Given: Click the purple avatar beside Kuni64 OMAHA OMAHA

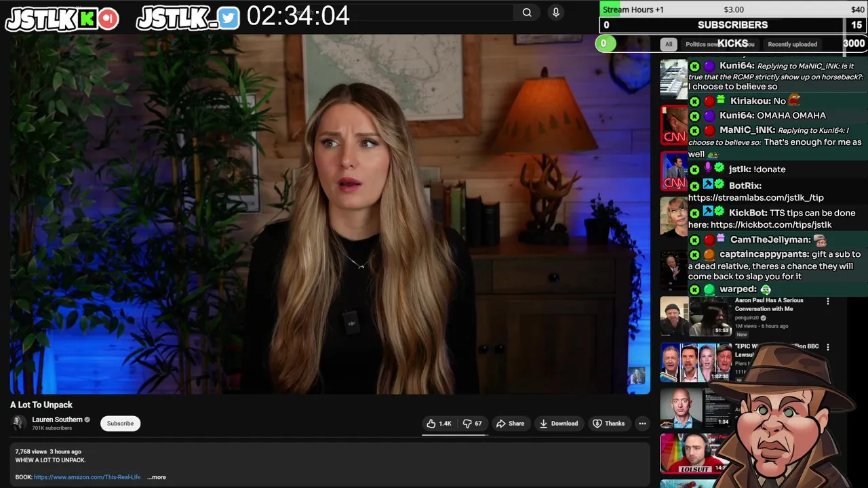Looking at the screenshot, I should pos(709,116).
